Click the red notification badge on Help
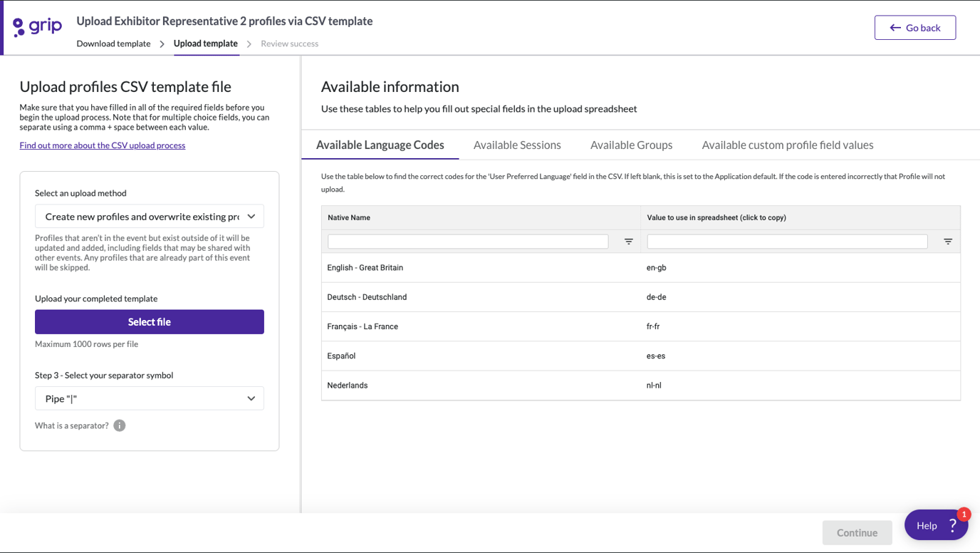The height and width of the screenshot is (553, 980). click(963, 514)
